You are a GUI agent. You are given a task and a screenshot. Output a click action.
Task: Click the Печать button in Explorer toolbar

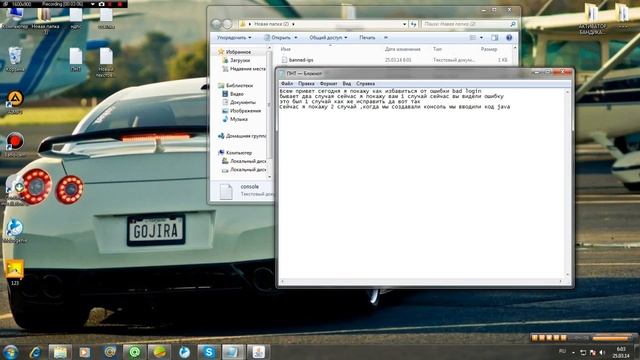367,38
